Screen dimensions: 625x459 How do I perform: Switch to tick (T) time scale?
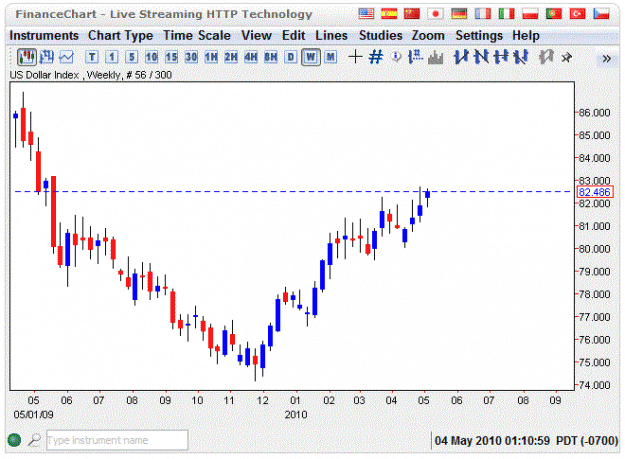[92, 57]
